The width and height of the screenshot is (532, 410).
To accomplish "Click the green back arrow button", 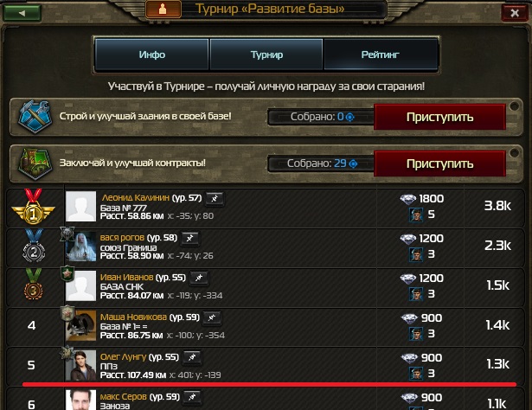I will [22, 13].
